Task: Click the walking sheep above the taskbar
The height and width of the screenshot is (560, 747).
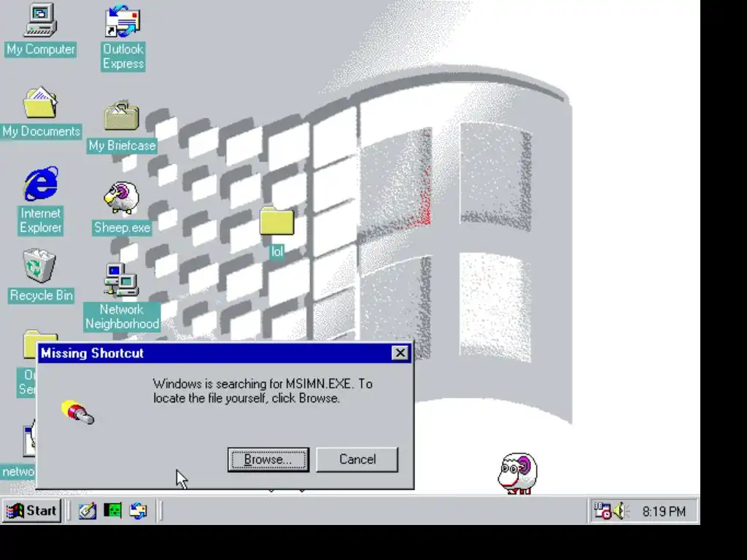Action: click(518, 473)
